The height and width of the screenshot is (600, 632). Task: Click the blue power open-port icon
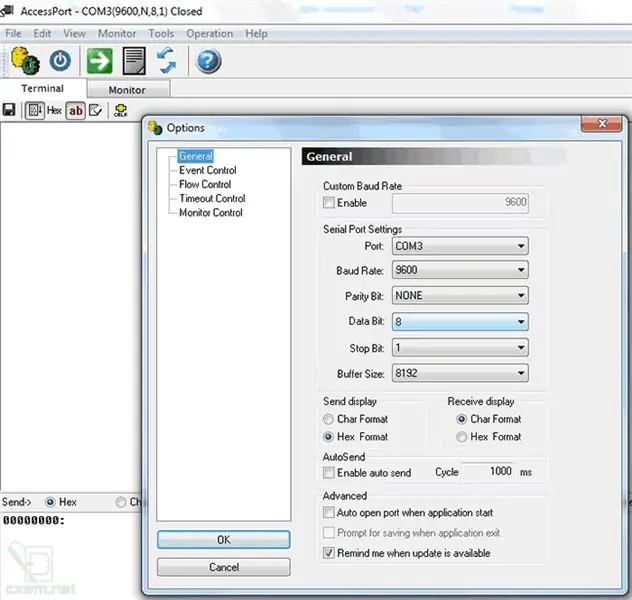(60, 61)
